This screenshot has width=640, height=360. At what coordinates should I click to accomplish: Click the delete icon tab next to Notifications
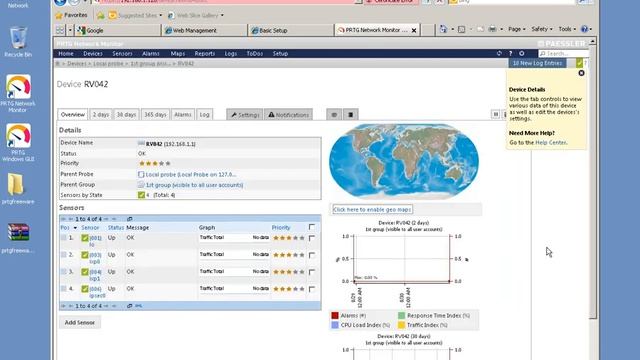coord(351,115)
